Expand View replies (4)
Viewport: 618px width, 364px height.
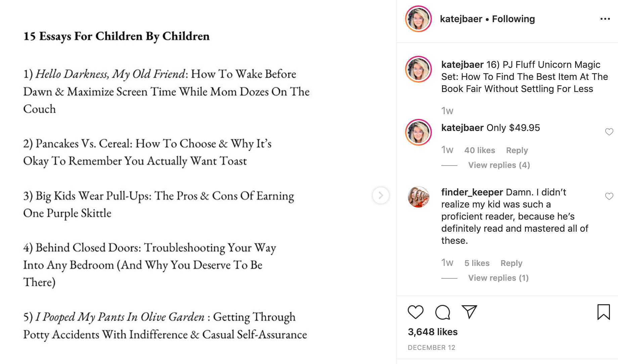[499, 165]
